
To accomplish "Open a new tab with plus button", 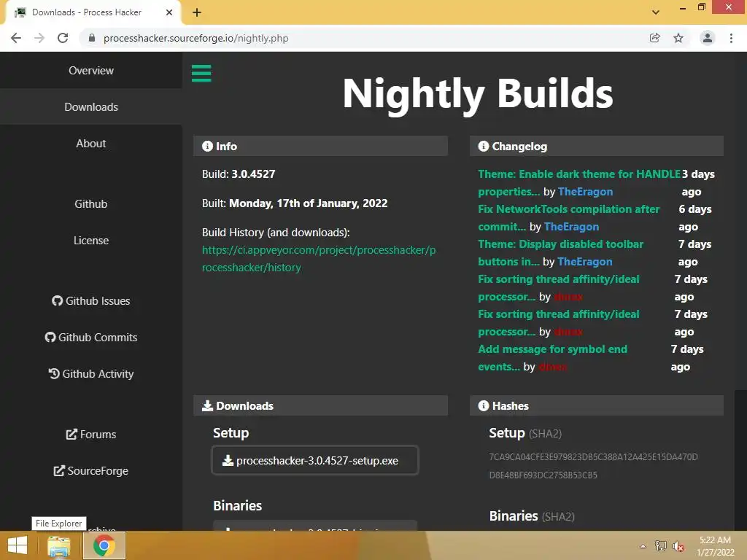I will coord(197,12).
